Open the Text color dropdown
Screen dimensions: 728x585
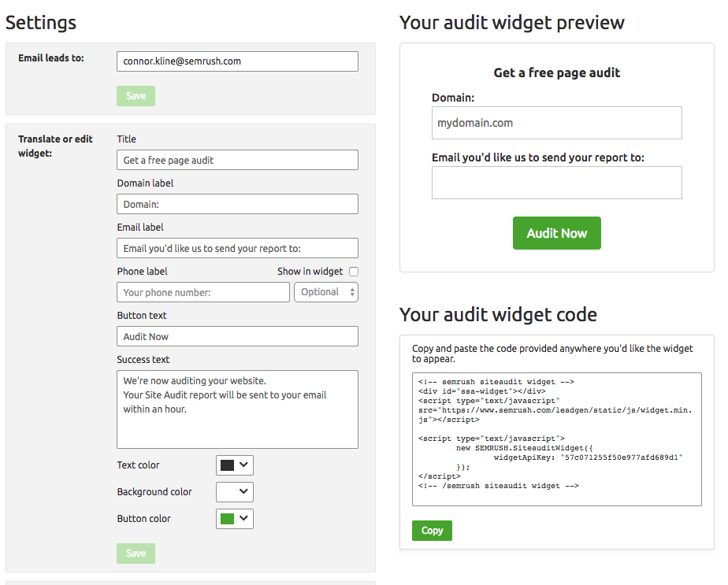tap(235, 465)
